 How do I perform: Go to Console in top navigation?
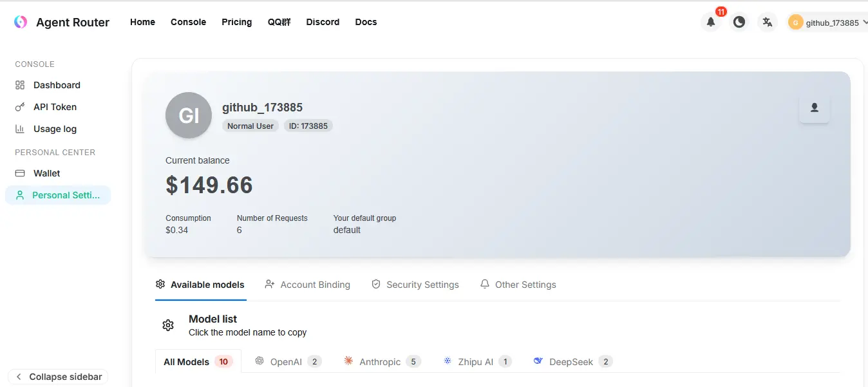coord(188,22)
